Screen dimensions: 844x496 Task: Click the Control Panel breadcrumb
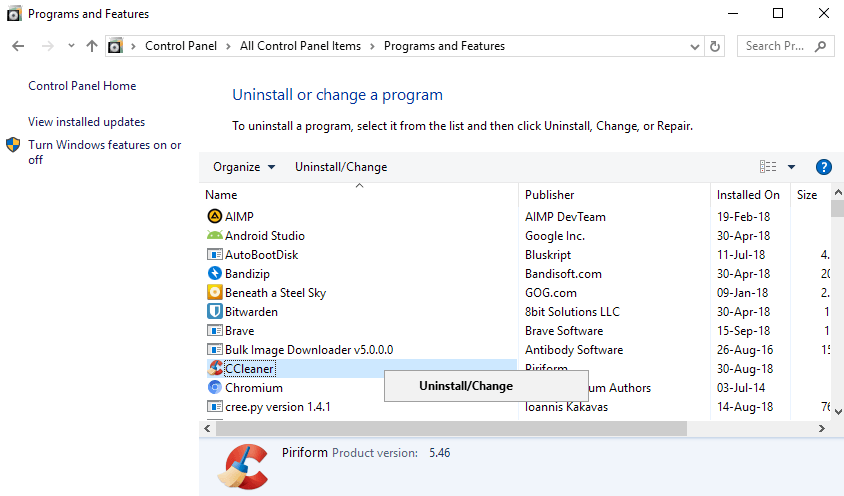[181, 46]
